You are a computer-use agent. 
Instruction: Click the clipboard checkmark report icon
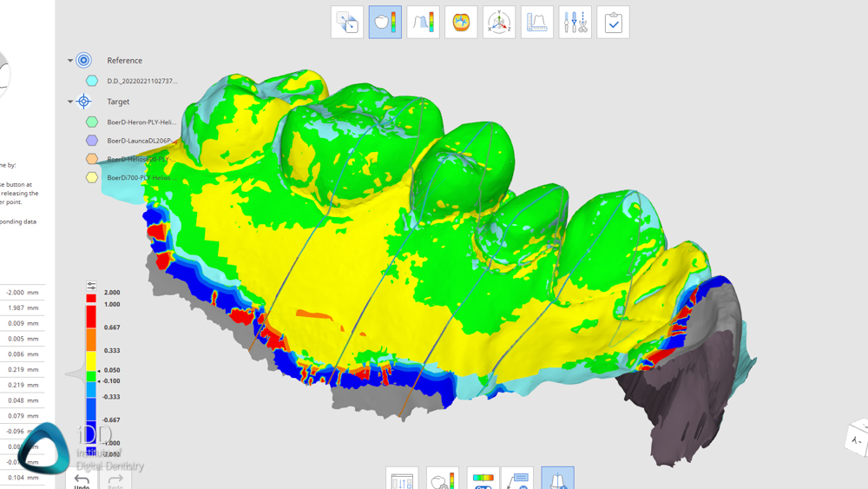click(613, 23)
